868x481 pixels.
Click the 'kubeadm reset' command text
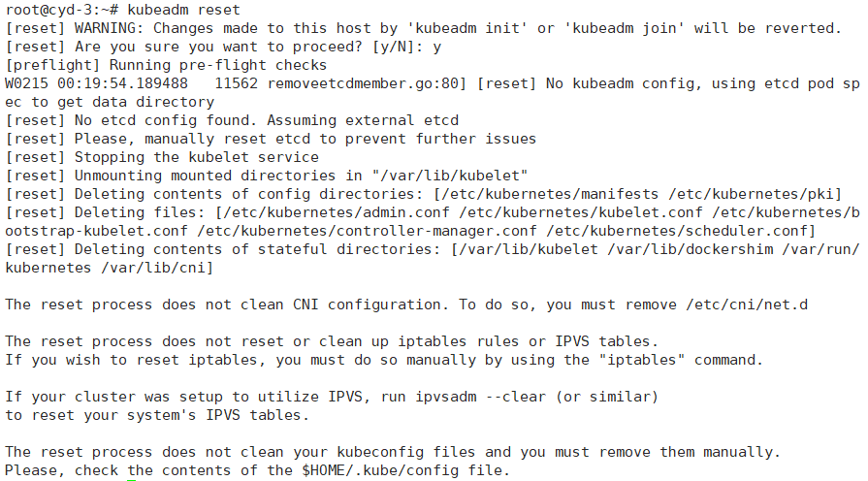point(183,10)
